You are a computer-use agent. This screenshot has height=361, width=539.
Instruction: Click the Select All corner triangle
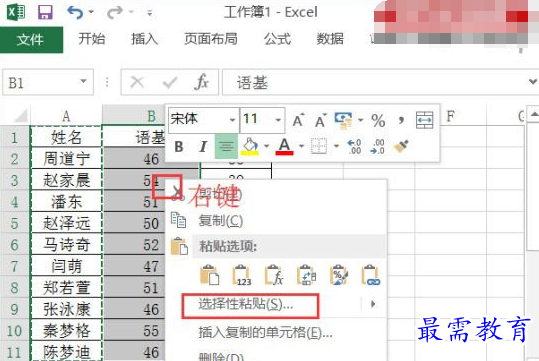[x=21, y=116]
